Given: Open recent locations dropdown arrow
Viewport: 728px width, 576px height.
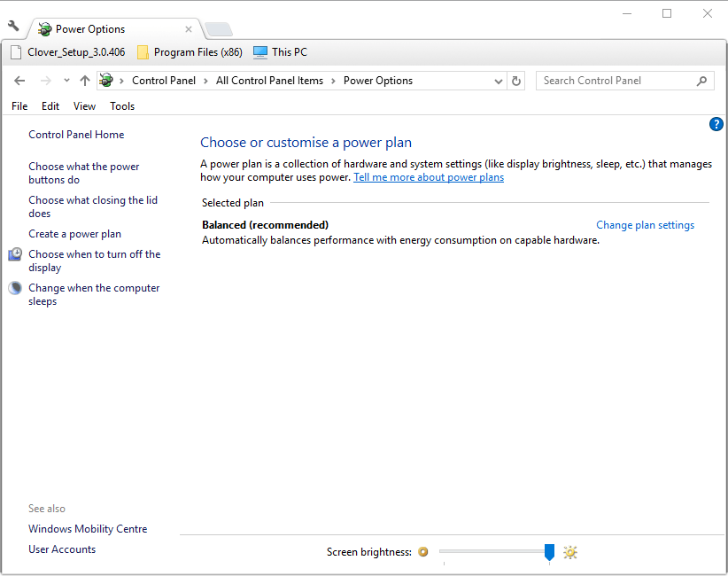Looking at the screenshot, I should pyautogui.click(x=66, y=81).
